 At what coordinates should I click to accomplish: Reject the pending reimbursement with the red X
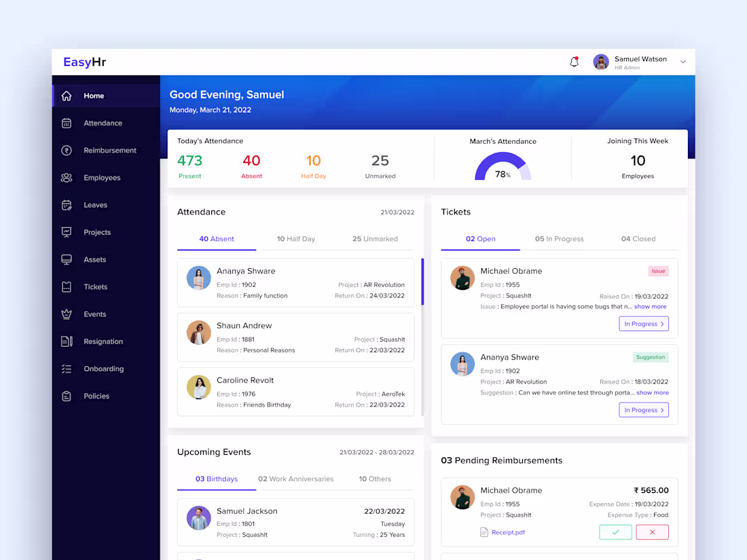coord(652,532)
